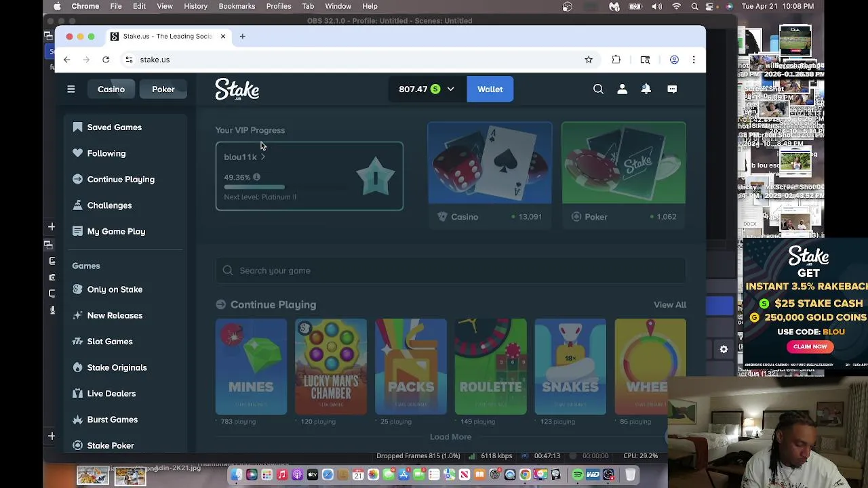This screenshot has width=868, height=488.
Task: Open the hamburger sidebar menu
Action: coord(71,89)
